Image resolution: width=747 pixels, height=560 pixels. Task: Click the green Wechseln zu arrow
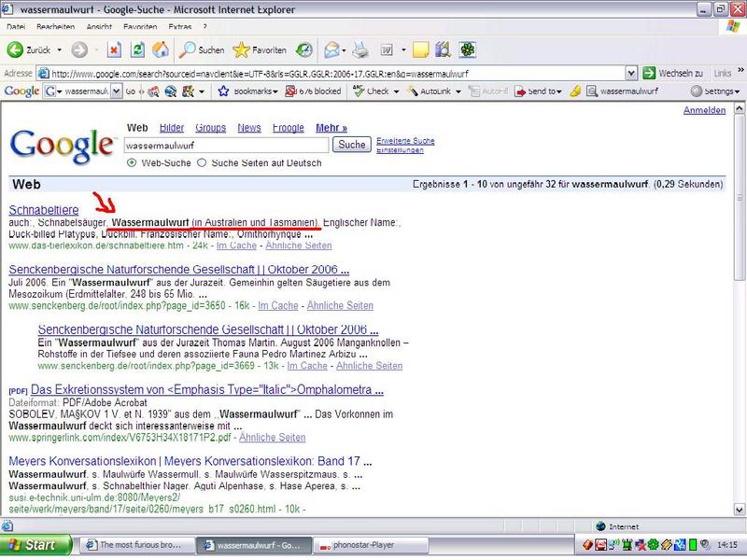pos(648,74)
